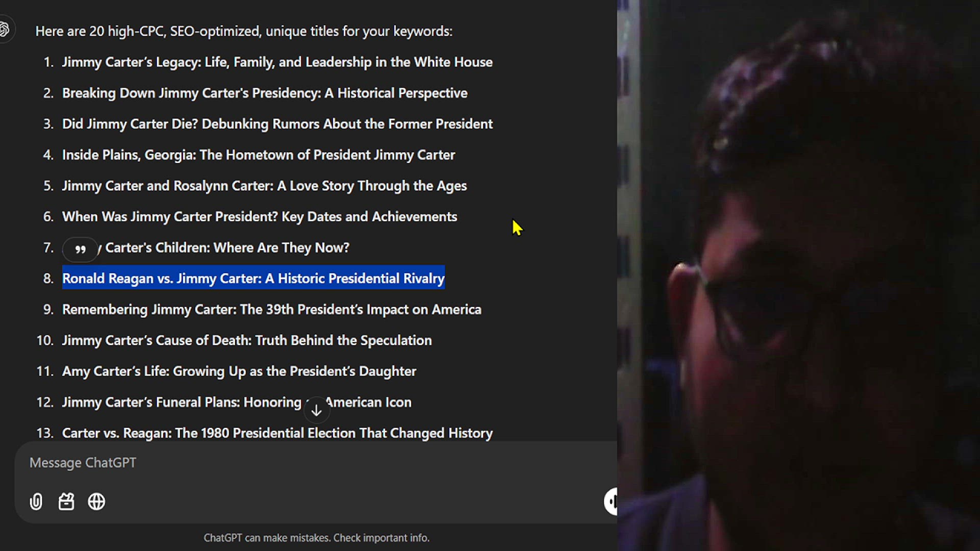Click the Carter vs. Reagan 1980 Election title

tap(277, 433)
